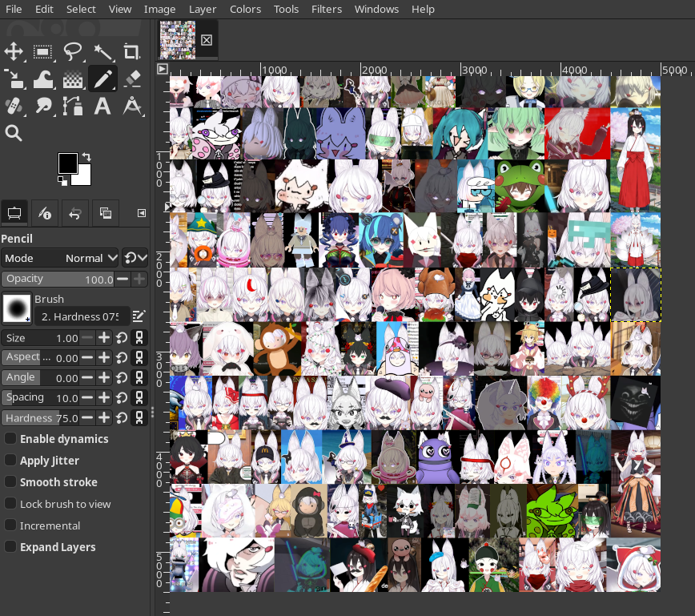
Task: Open the Mode Normal dropdown
Action: [x=60, y=258]
